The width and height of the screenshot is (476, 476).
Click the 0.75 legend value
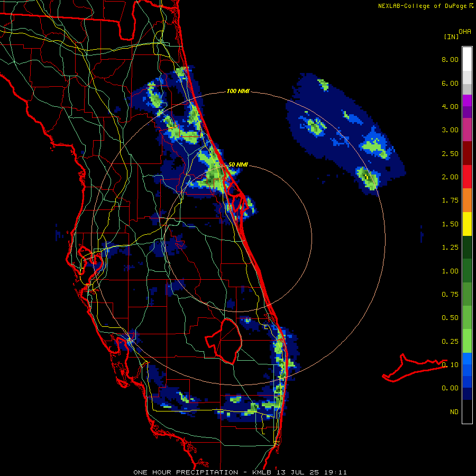click(450, 295)
